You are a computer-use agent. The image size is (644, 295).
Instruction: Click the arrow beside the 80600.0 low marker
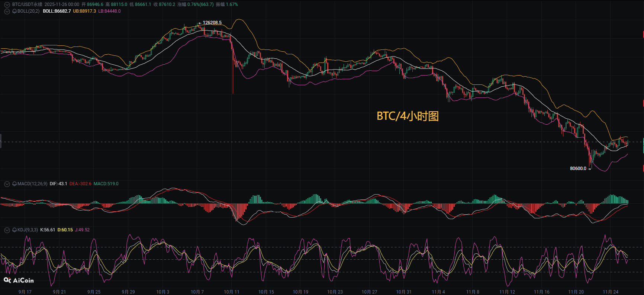[589, 169]
